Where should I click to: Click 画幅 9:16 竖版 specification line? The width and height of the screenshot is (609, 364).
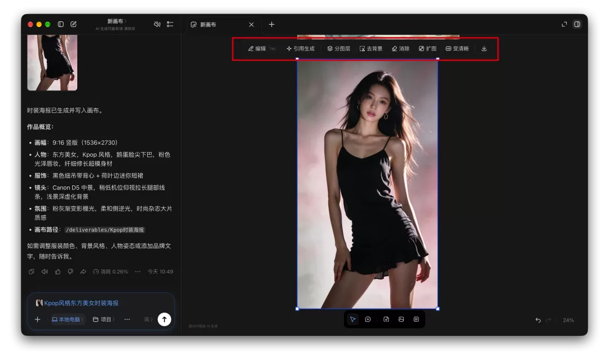pyautogui.click(x=76, y=143)
